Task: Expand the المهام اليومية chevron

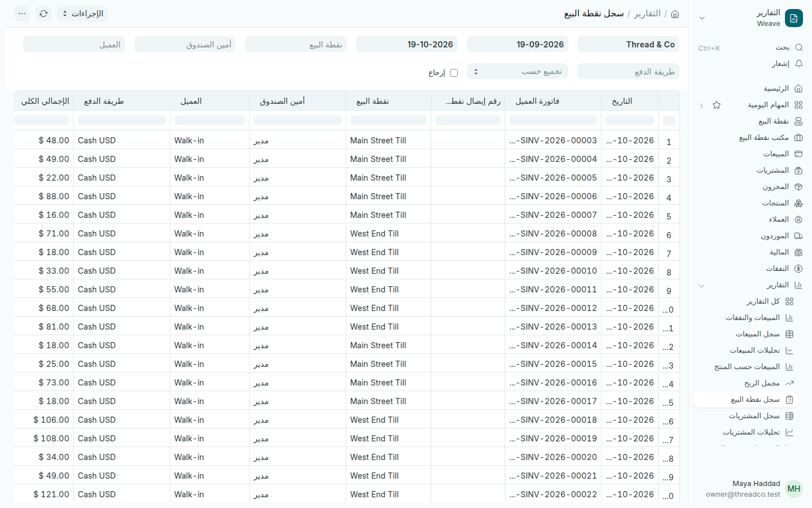Action: pos(701,106)
